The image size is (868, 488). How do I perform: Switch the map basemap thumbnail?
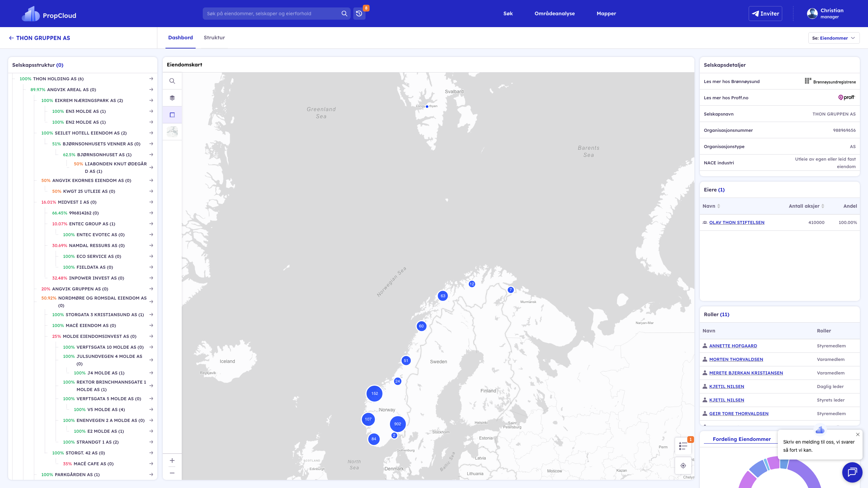point(172,132)
